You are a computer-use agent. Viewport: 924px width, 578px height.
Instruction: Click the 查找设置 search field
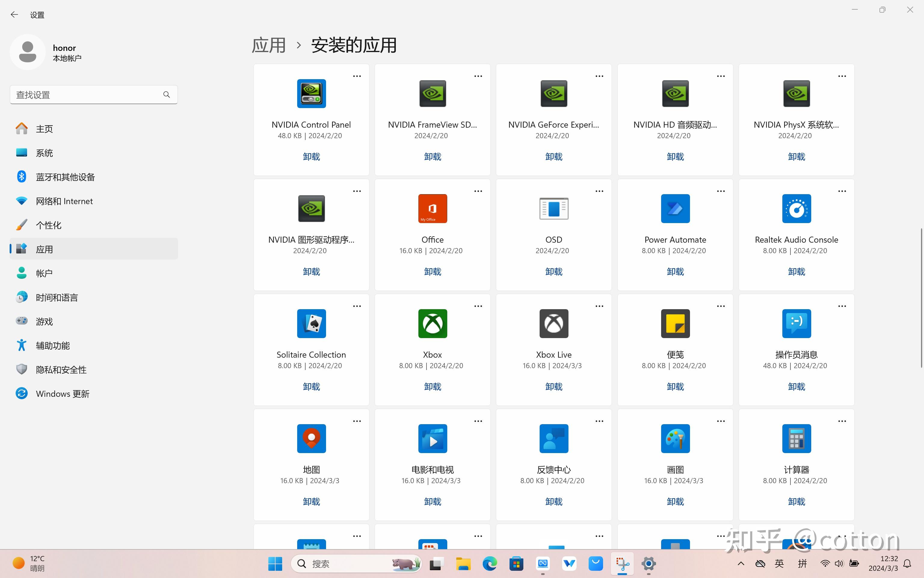click(94, 95)
